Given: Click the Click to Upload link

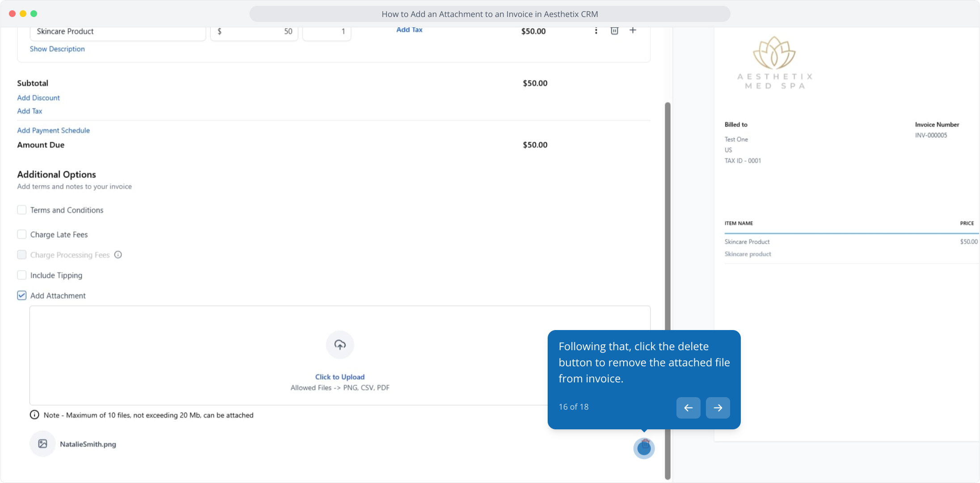Looking at the screenshot, I should point(340,377).
